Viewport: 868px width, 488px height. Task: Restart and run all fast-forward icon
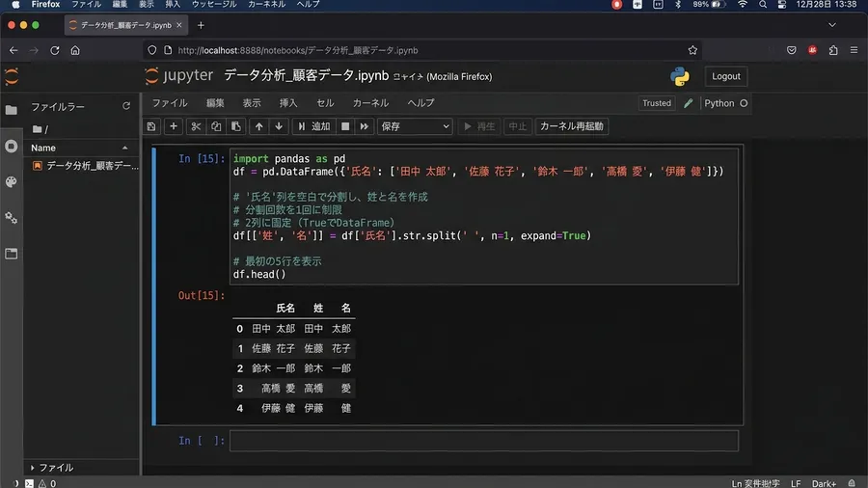tap(365, 126)
